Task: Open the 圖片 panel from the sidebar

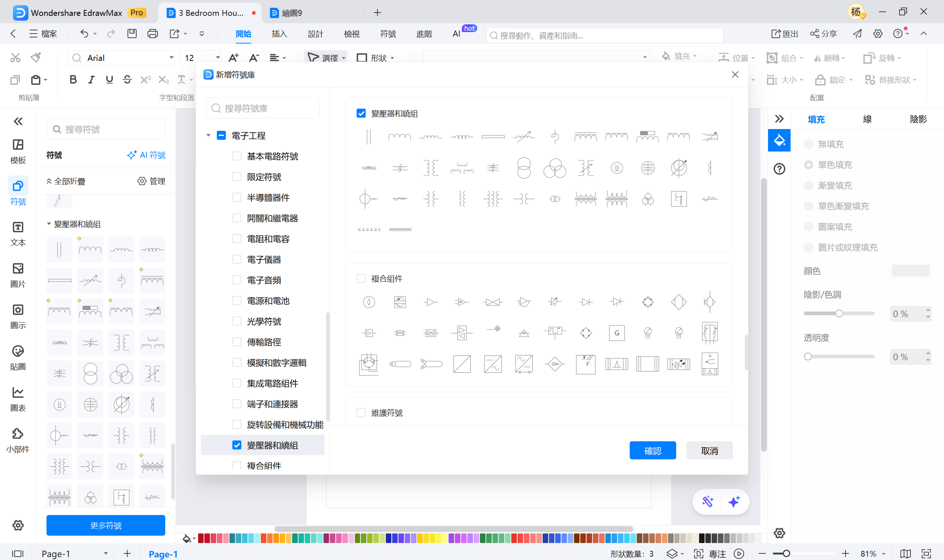Action: (17, 275)
